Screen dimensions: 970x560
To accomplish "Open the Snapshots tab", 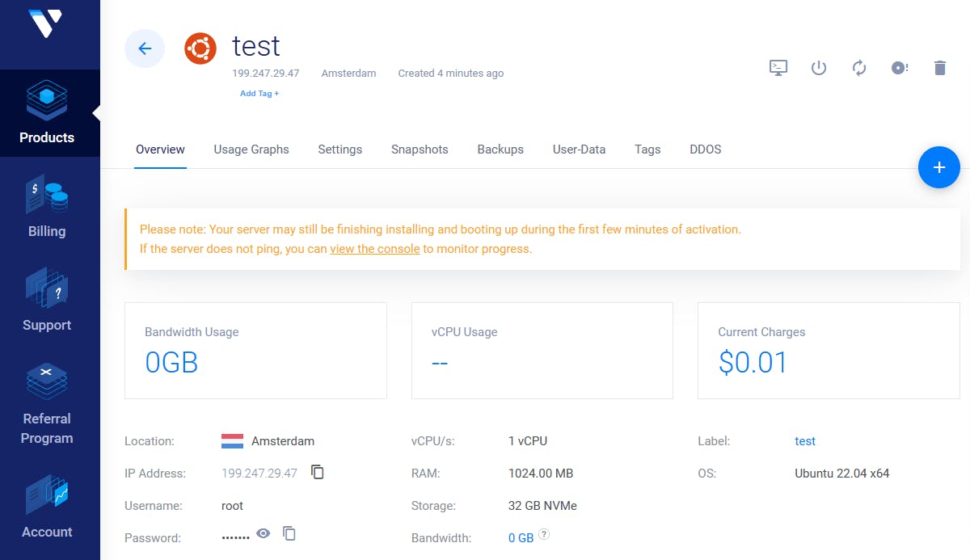I will click(x=420, y=149).
